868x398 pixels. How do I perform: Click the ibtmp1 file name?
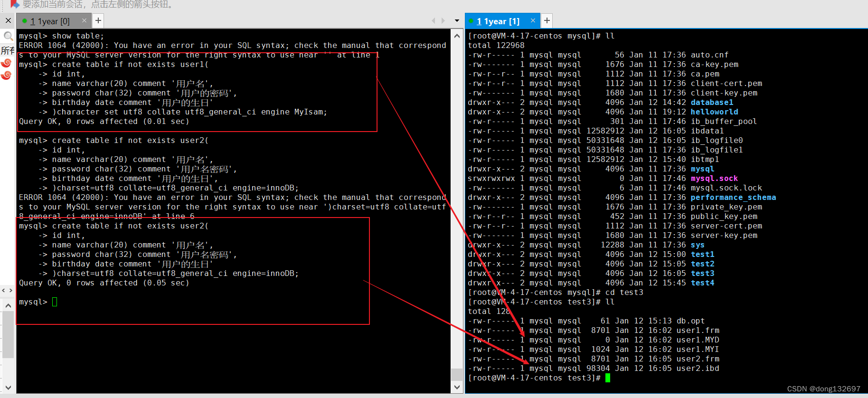coord(705,160)
